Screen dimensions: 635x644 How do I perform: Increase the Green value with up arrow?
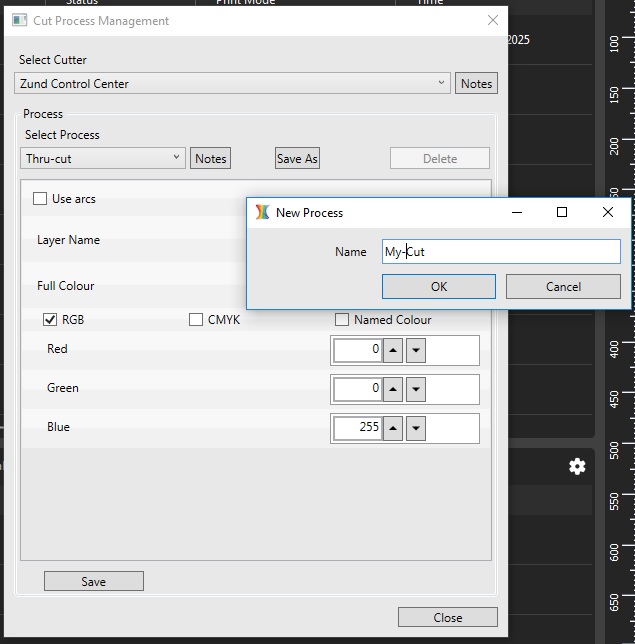tap(393, 389)
